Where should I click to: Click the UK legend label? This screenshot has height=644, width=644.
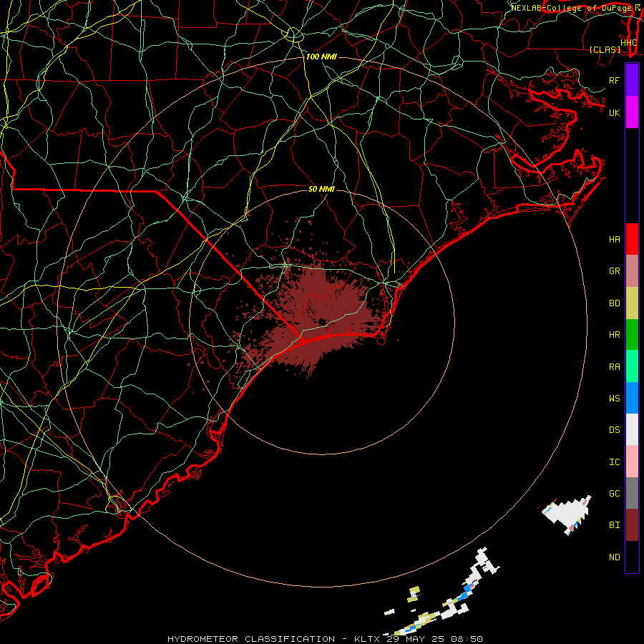point(615,112)
